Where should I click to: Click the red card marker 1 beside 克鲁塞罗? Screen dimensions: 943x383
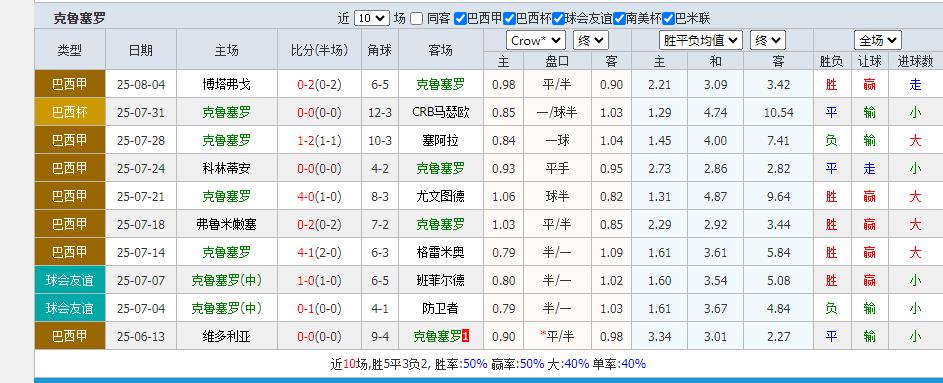(465, 336)
